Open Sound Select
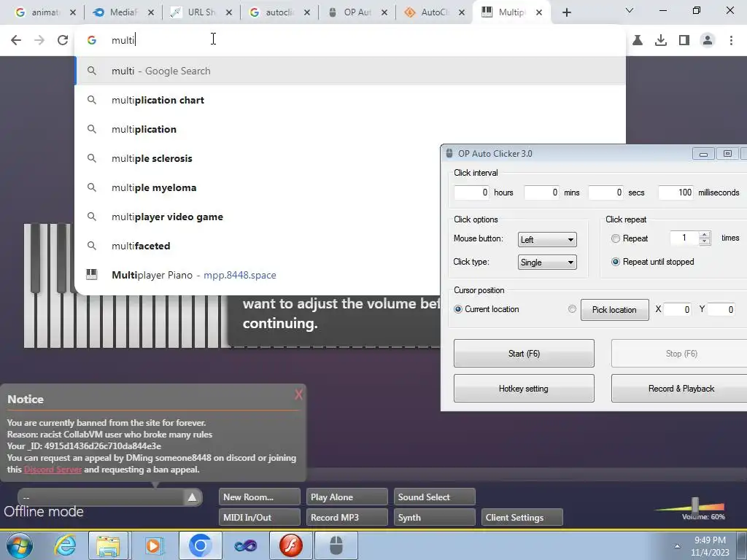The image size is (747, 560). (x=435, y=497)
